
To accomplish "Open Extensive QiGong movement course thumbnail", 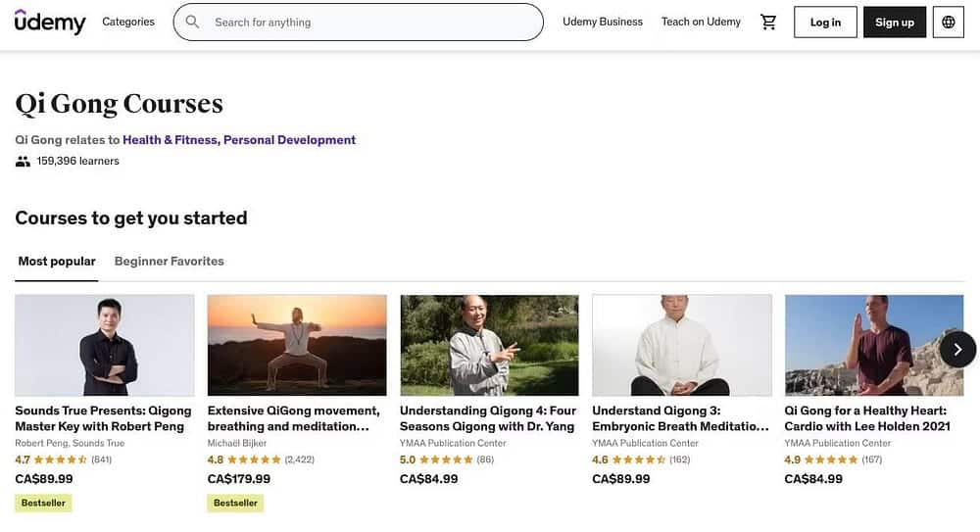I will 297,345.
